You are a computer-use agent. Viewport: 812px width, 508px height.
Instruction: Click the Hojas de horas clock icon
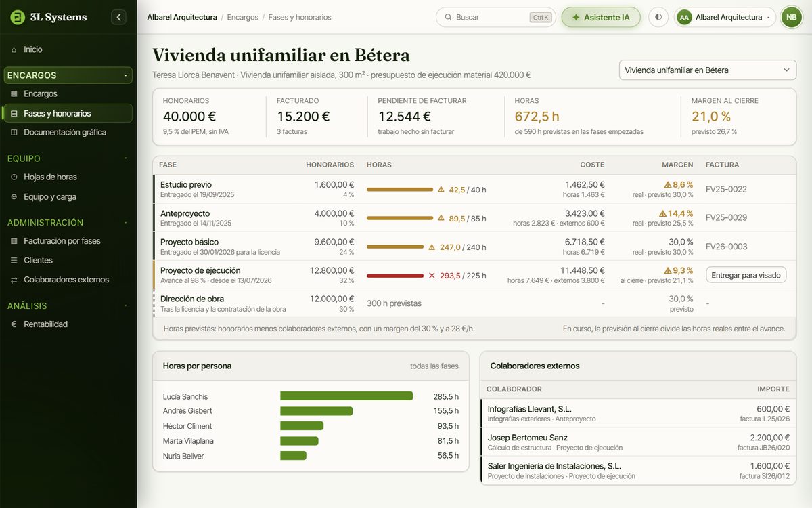click(x=14, y=177)
